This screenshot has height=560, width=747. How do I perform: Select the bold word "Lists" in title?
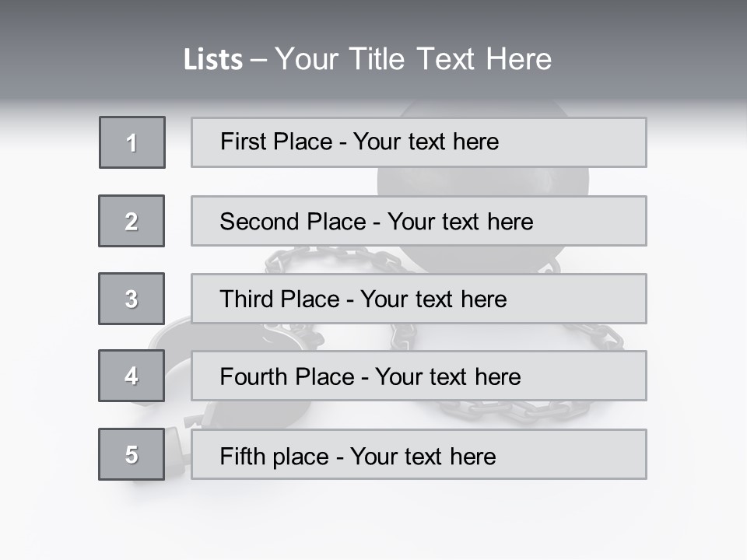pos(212,60)
